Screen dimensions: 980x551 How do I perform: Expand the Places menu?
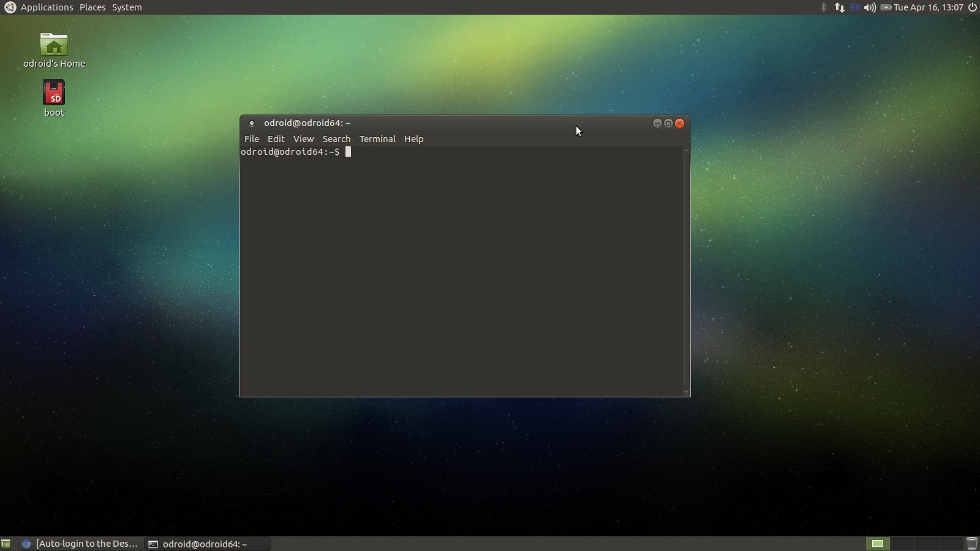pos(92,7)
